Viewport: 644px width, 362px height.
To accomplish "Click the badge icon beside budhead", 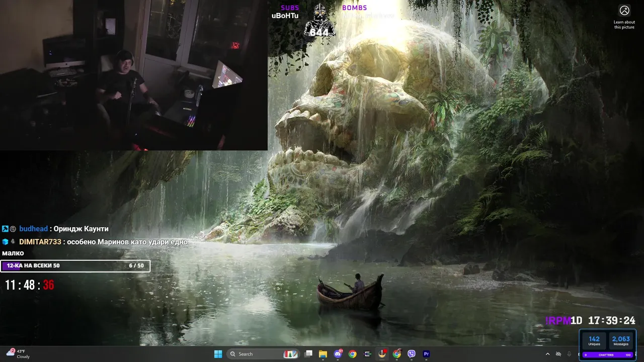I will point(13,229).
